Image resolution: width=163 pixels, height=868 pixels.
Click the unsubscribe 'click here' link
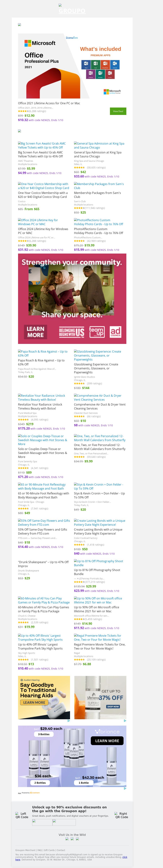[125, 857]
